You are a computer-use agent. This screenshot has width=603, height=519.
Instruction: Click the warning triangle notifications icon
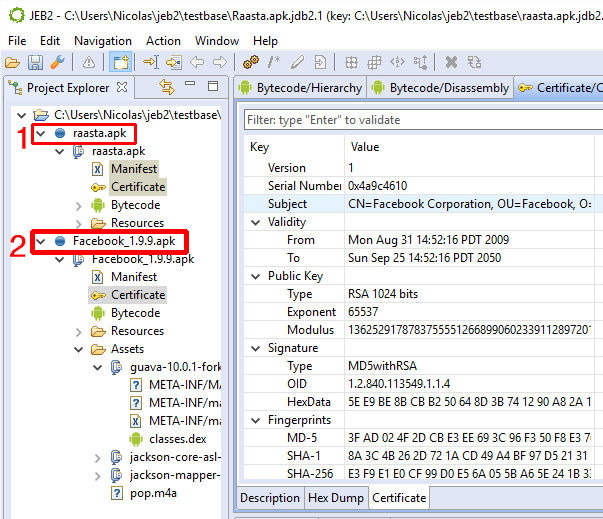89,62
